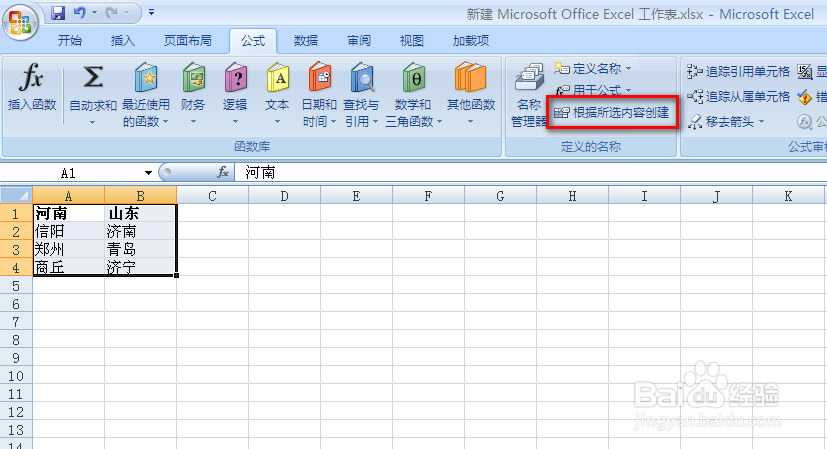The width and height of the screenshot is (827, 449).
Task: Select cell containing 山东
Action: click(x=140, y=213)
